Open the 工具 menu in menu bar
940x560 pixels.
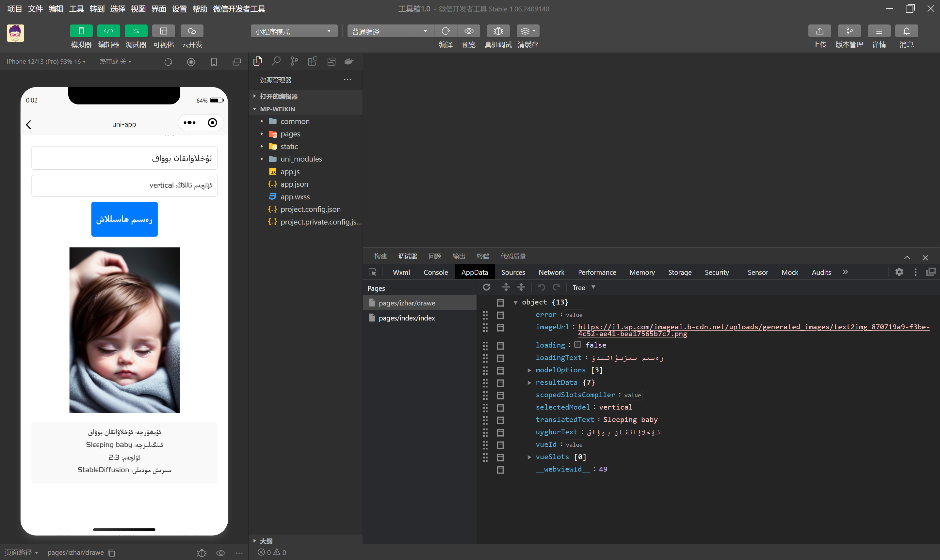coord(76,9)
